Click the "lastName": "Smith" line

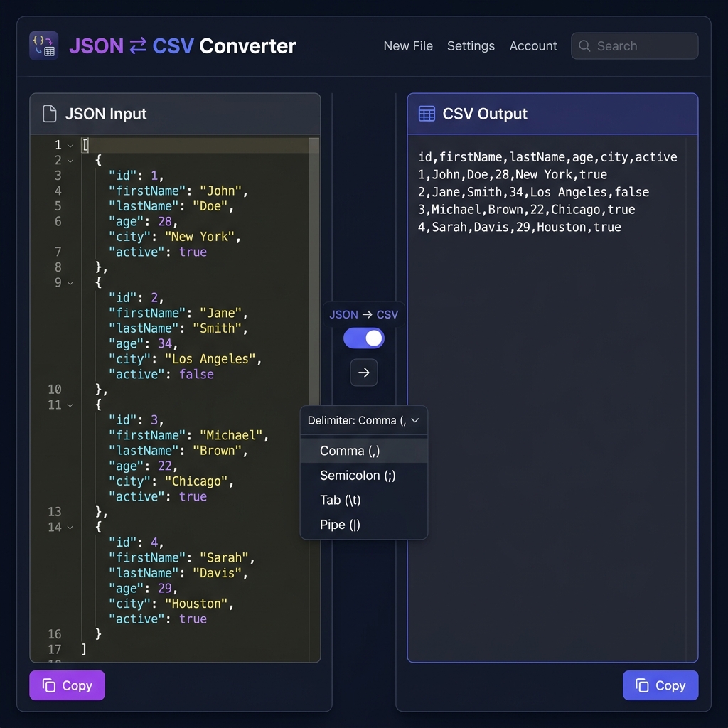(178, 328)
